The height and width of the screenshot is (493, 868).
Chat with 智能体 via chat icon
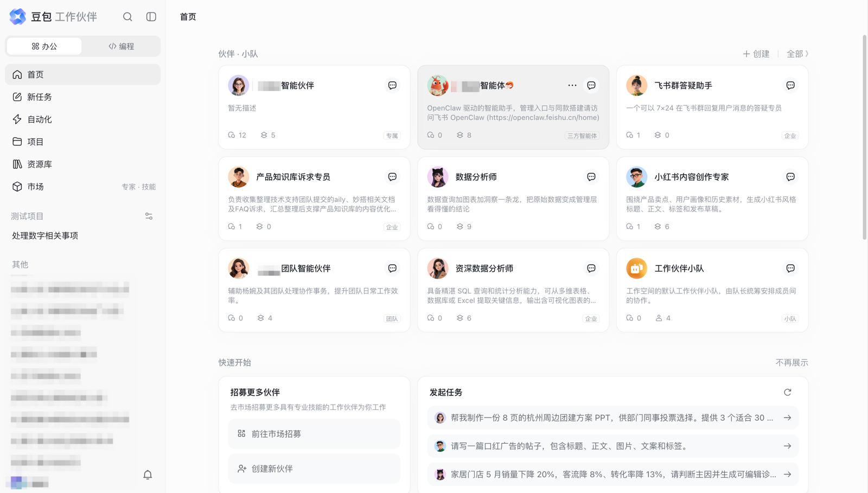[x=591, y=86]
